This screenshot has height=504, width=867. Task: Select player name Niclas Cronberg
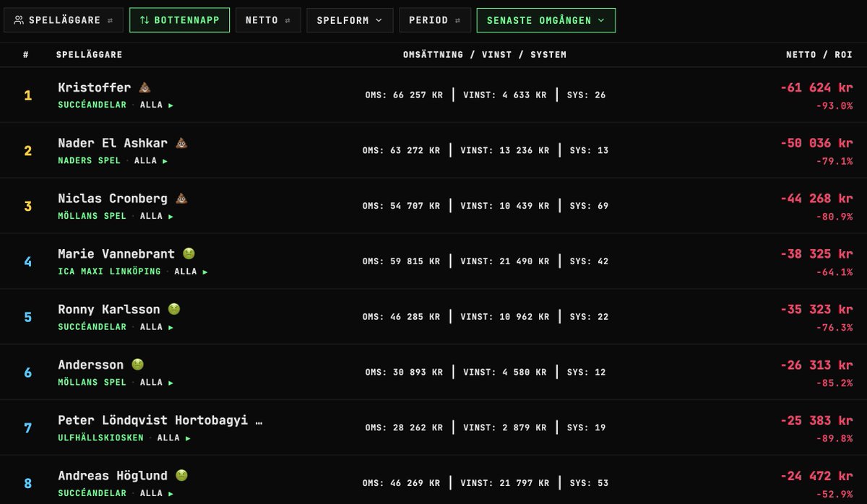point(113,199)
